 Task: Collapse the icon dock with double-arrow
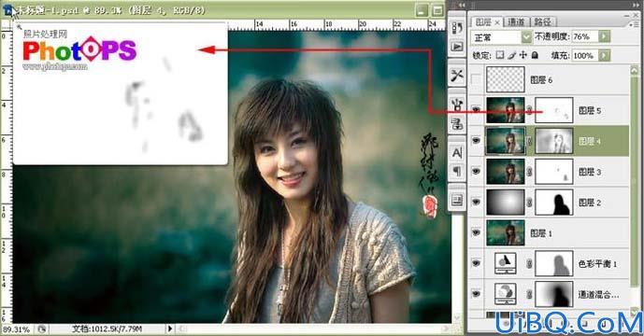tap(461, 5)
